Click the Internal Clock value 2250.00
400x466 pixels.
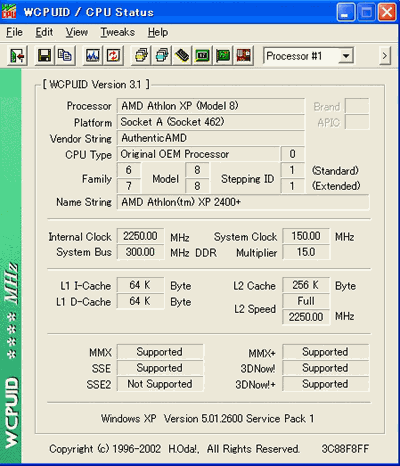(140, 236)
